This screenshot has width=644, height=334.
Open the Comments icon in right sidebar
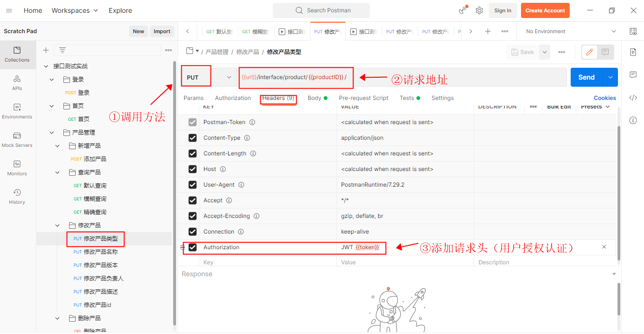(x=633, y=75)
